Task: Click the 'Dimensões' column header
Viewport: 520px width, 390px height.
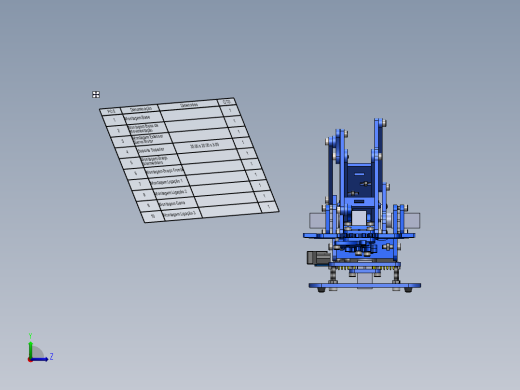Action: pyautogui.click(x=189, y=105)
